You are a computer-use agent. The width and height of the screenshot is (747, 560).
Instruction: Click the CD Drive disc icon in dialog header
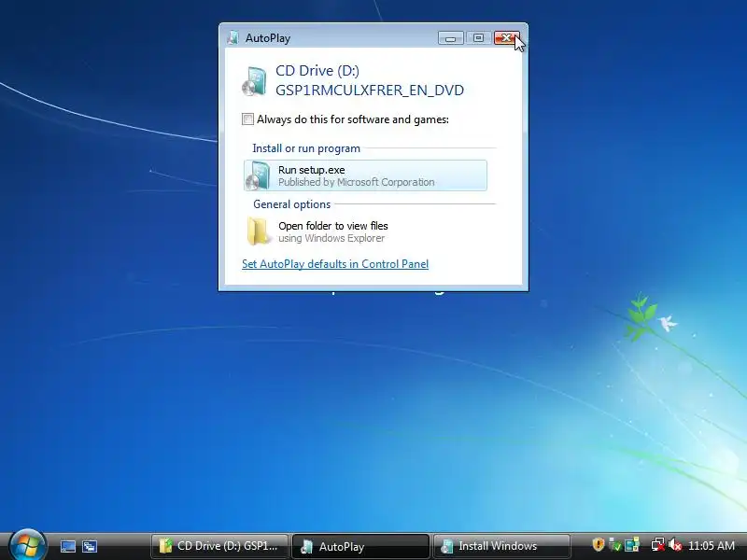pos(254,81)
